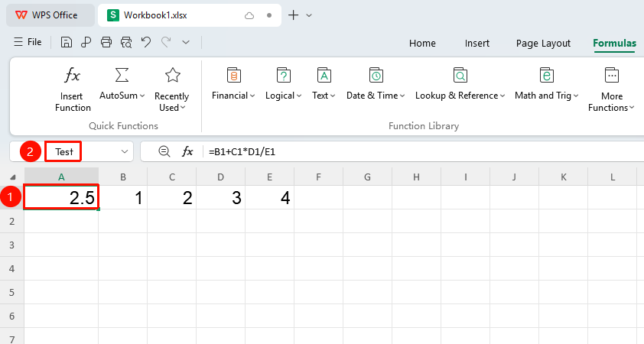This screenshot has width=644, height=344.
Task: Click the new tab plus button
Action: [293, 15]
